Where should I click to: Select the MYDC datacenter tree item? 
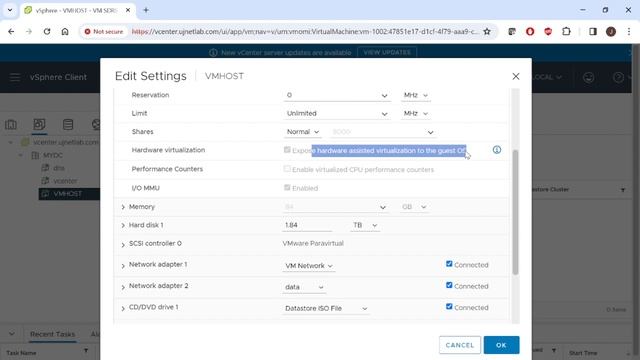[53, 155]
